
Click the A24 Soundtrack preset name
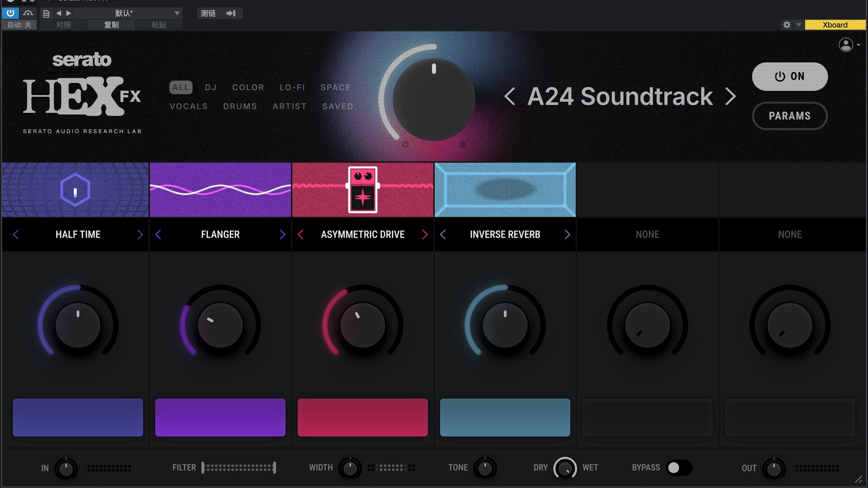pyautogui.click(x=620, y=96)
